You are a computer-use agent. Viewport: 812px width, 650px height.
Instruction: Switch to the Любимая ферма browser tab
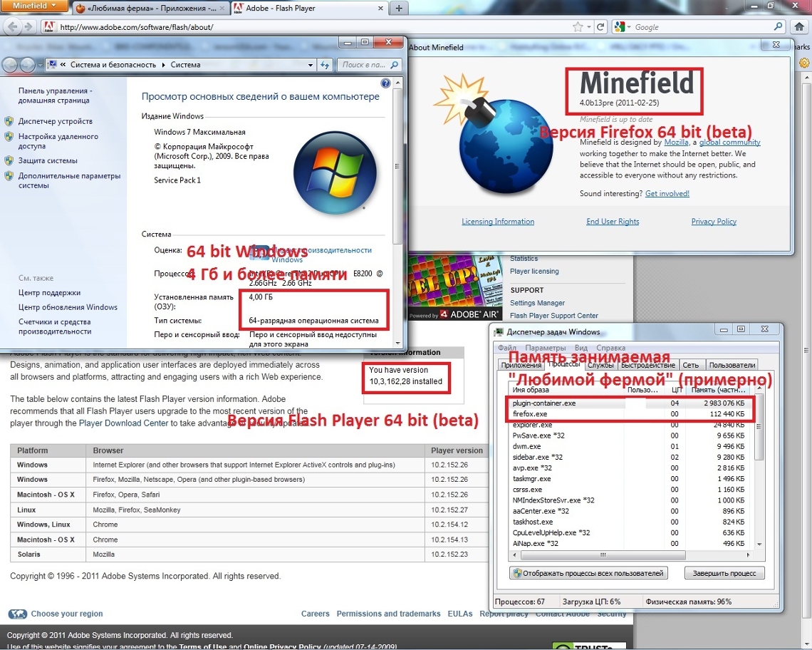pyautogui.click(x=150, y=9)
